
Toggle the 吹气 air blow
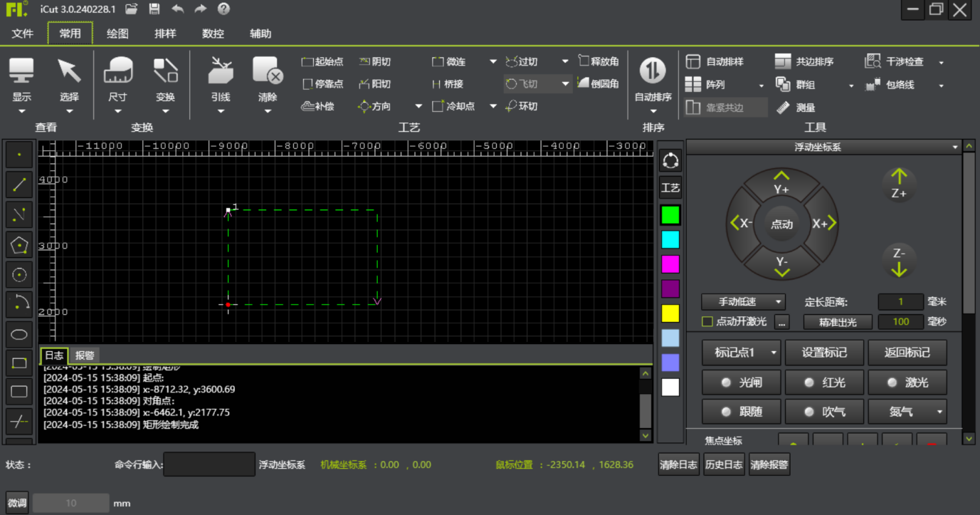click(x=825, y=412)
